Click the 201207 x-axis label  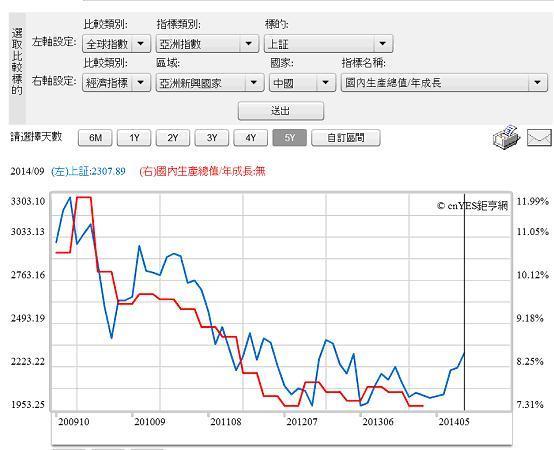coord(302,422)
